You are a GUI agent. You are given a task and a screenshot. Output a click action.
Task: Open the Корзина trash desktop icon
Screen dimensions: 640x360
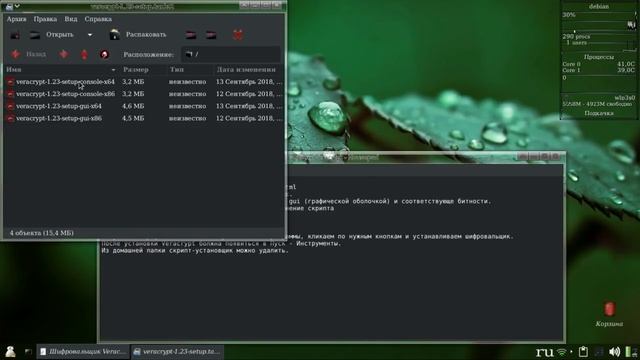(x=609, y=314)
